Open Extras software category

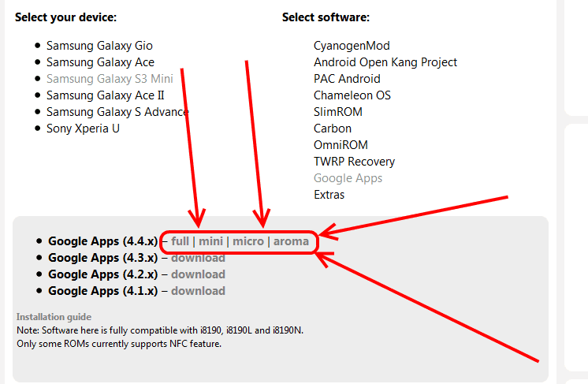coord(329,195)
